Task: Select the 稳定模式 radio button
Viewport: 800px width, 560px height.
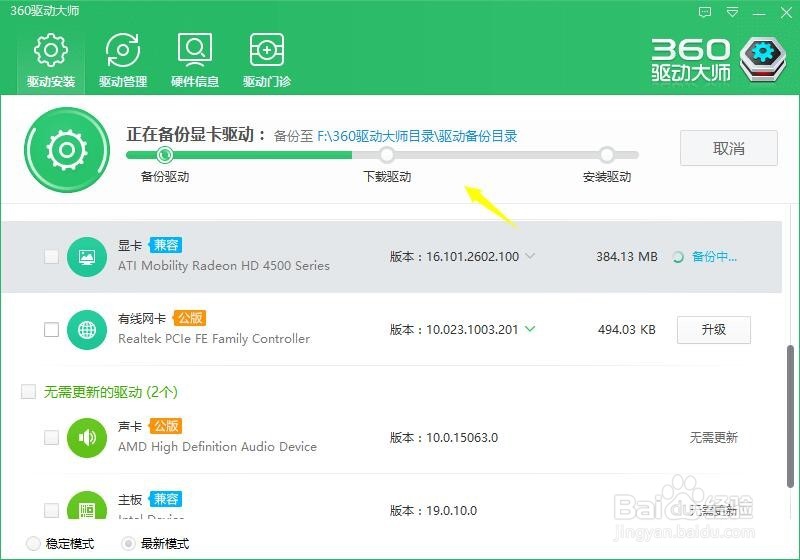Action: 33,544
